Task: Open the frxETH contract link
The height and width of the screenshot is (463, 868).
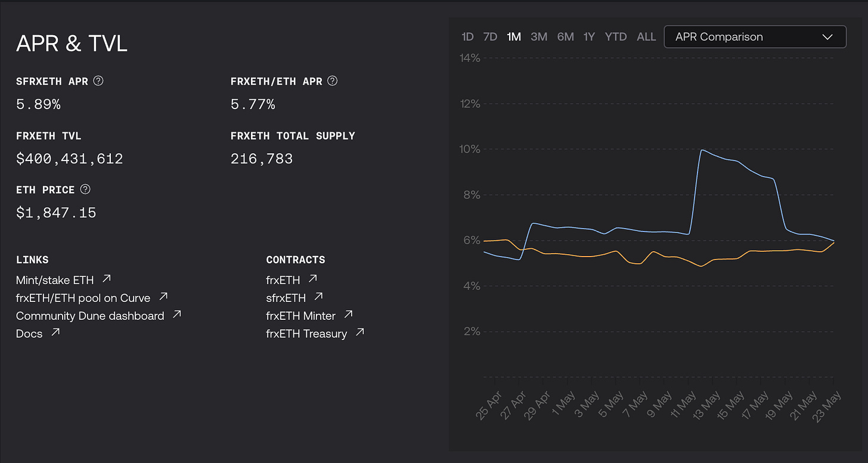Action: (283, 280)
